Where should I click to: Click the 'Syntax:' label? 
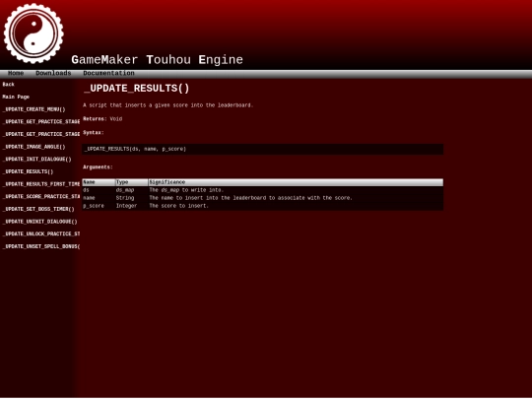[94, 133]
